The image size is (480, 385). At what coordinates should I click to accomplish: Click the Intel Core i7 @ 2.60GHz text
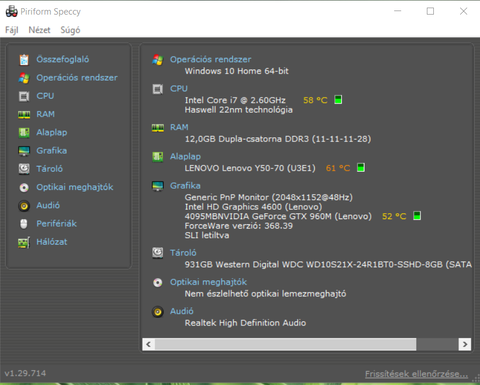click(x=235, y=100)
